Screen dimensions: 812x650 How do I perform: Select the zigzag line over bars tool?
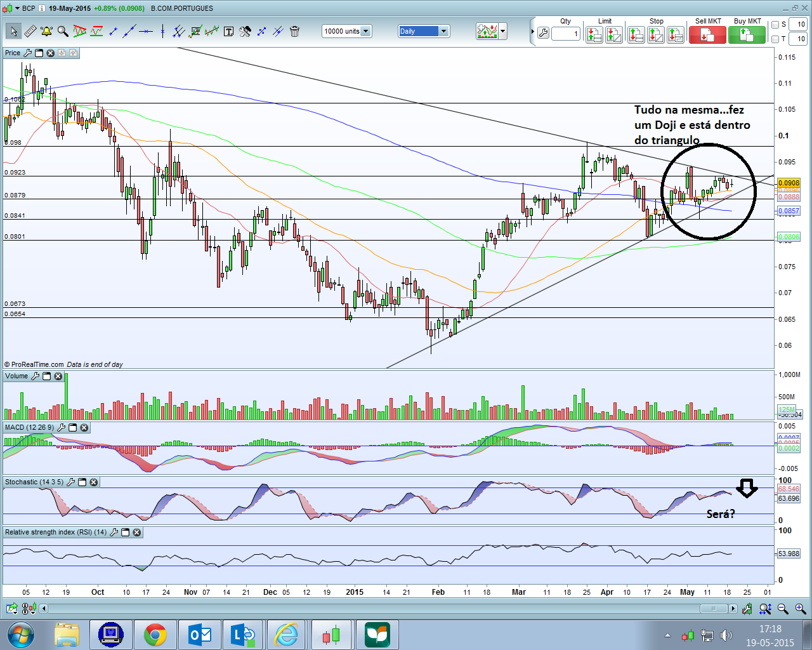(212, 31)
